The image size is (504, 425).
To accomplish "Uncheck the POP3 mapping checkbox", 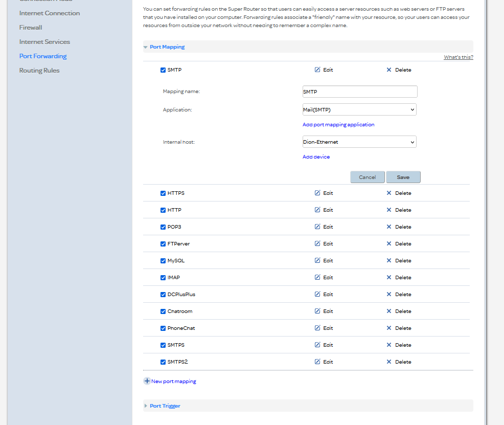I will pyautogui.click(x=163, y=227).
